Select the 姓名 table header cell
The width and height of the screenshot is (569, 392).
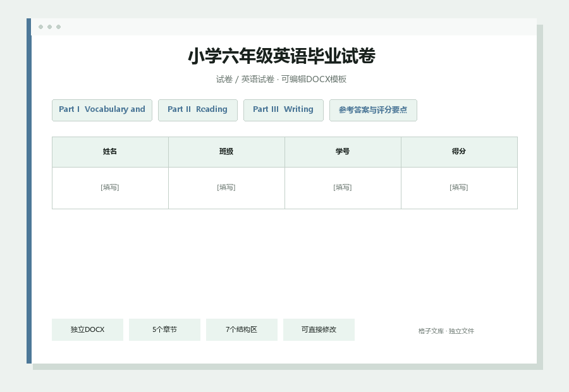tap(110, 152)
